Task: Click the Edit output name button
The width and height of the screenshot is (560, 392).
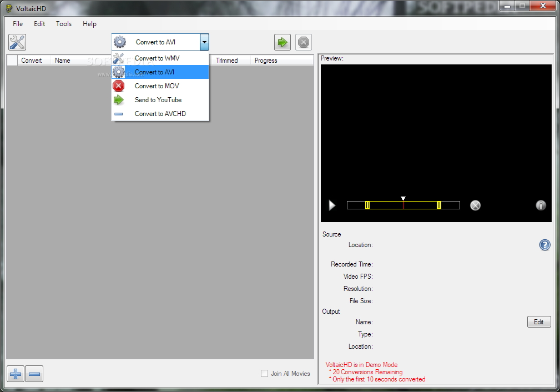Action: (539, 322)
